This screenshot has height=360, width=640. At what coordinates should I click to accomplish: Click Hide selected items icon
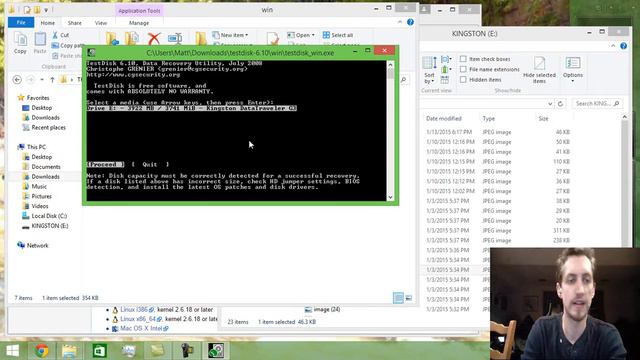pyautogui.click(x=539, y=63)
